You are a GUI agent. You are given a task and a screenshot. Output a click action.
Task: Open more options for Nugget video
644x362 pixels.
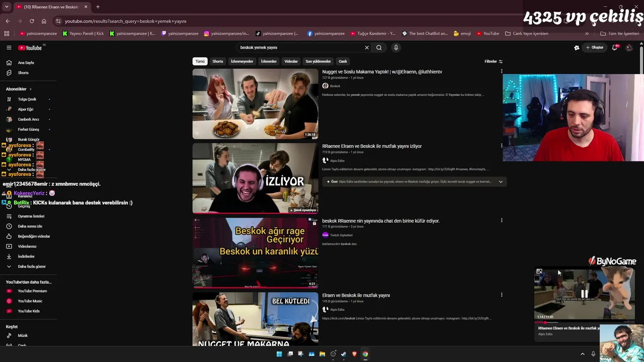[x=502, y=71]
